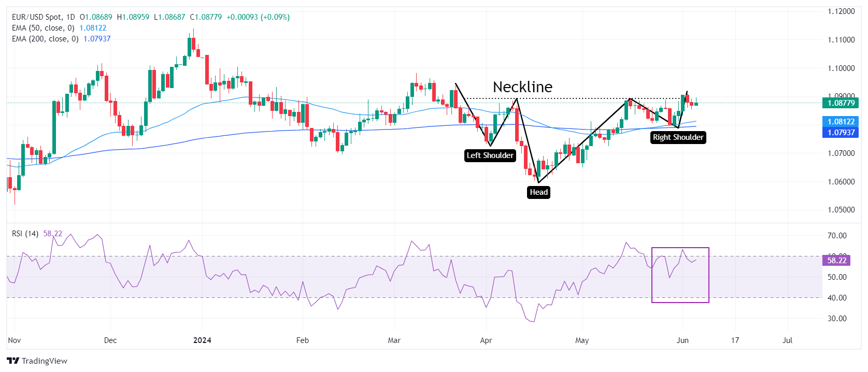Click the light blue 1.08122 EMA price tag
Image resolution: width=868 pixels, height=372 pixels.
click(x=840, y=122)
